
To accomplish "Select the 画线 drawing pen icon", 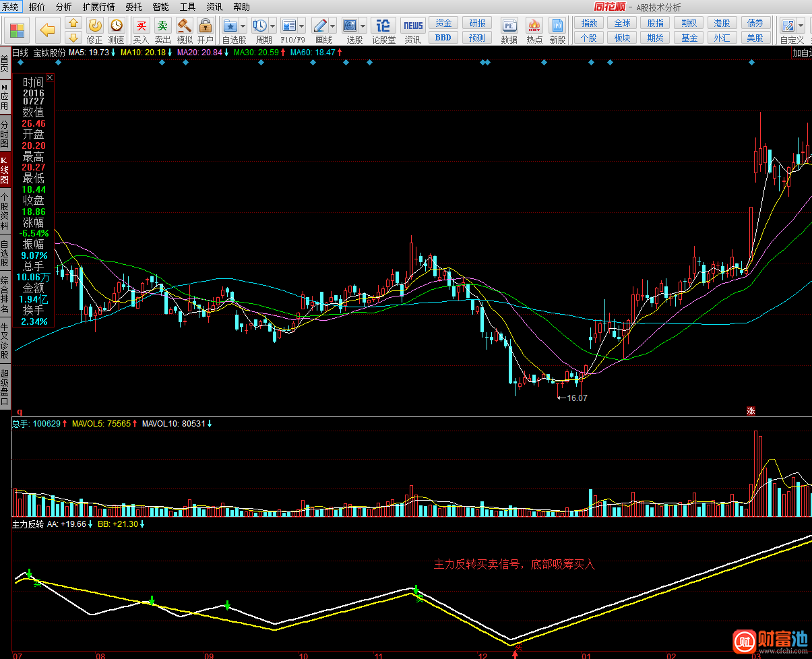I will (x=320, y=26).
